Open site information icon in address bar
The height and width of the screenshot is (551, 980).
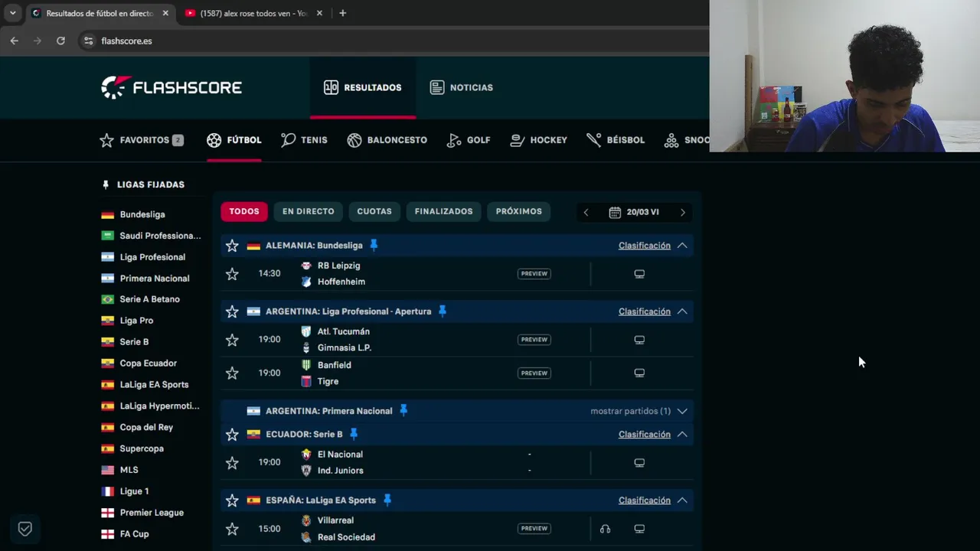point(88,41)
